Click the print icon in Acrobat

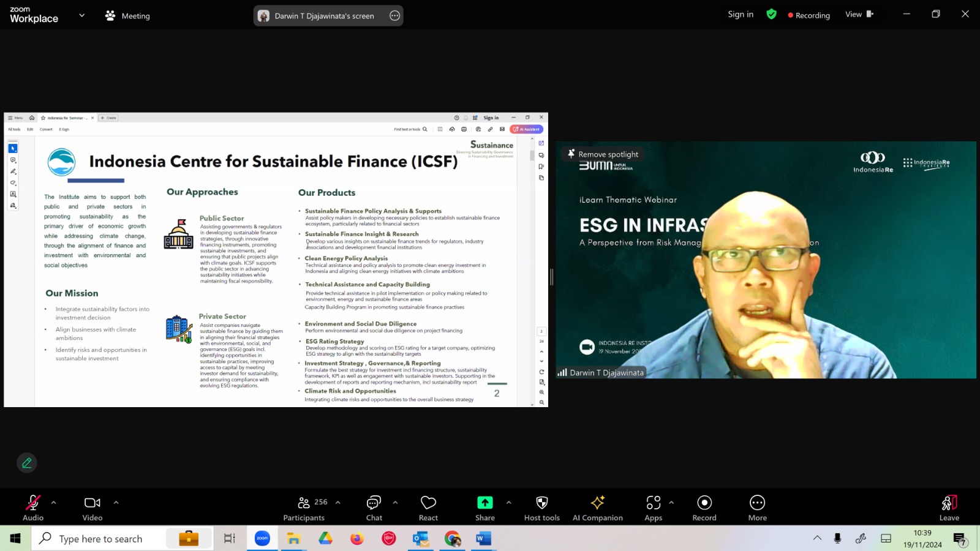[464, 129]
